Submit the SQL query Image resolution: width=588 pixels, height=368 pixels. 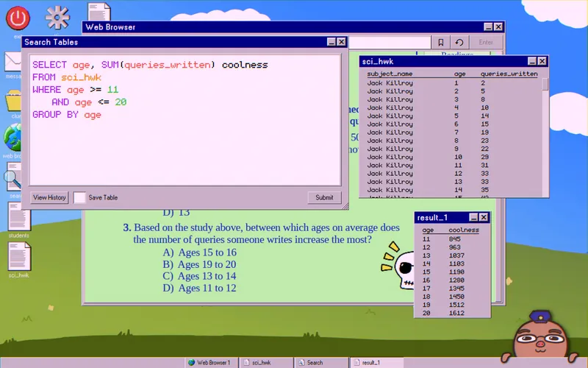(x=324, y=197)
